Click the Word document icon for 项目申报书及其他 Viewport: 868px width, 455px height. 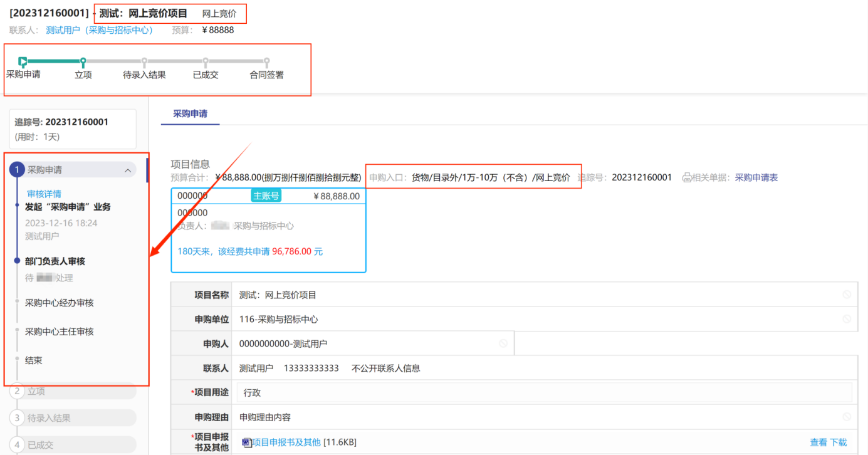click(x=246, y=442)
